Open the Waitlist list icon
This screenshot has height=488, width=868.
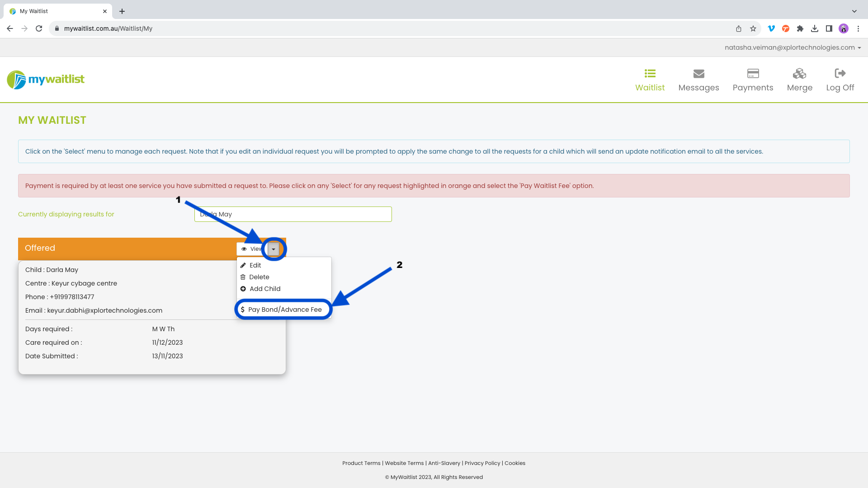point(650,74)
